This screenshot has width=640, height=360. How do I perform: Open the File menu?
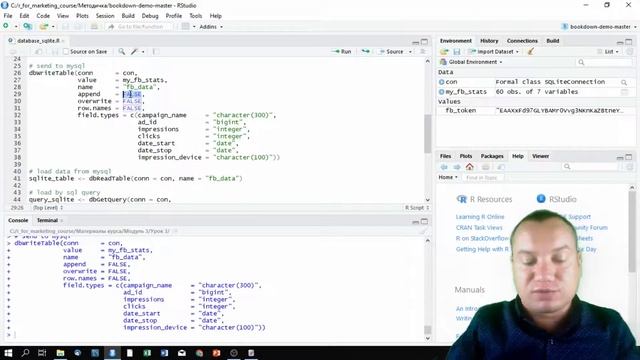(8, 16)
